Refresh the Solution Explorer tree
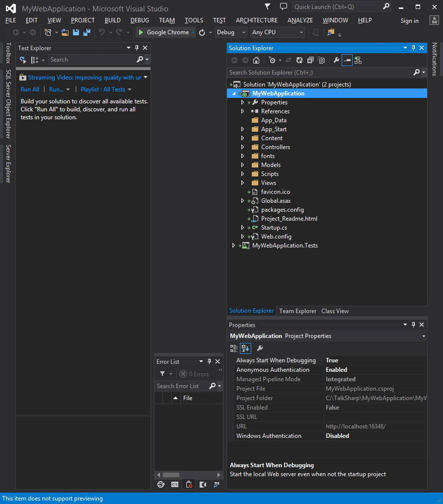 click(x=299, y=60)
